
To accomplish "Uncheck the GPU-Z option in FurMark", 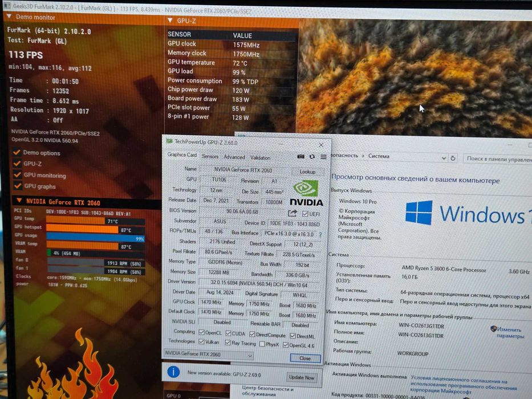I will coord(17,163).
